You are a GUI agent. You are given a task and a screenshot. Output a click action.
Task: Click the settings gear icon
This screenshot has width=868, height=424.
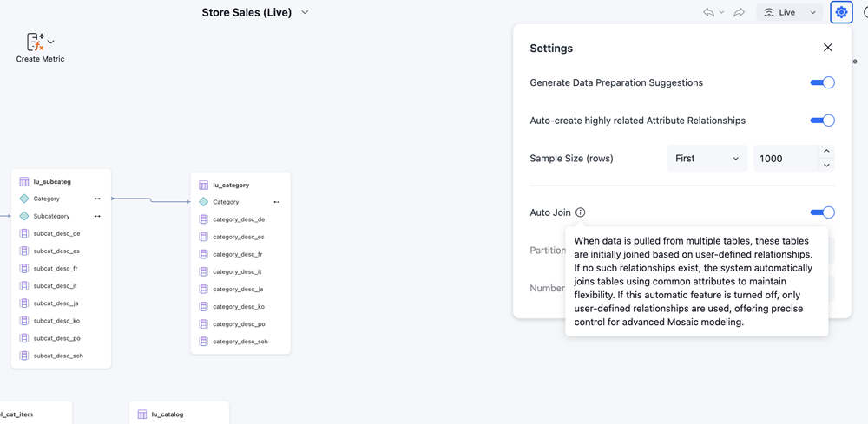(841, 13)
